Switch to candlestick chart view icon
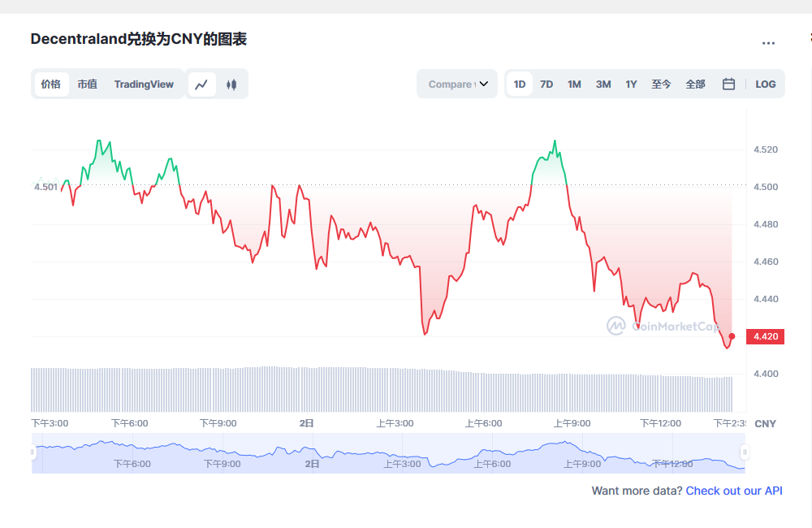Viewport: 812px width, 528px height. [231, 84]
